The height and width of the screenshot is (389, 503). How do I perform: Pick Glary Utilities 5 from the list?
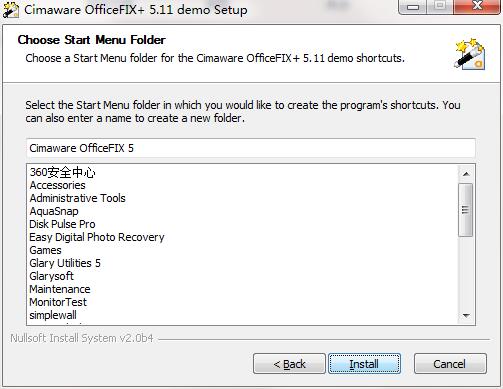point(65,263)
